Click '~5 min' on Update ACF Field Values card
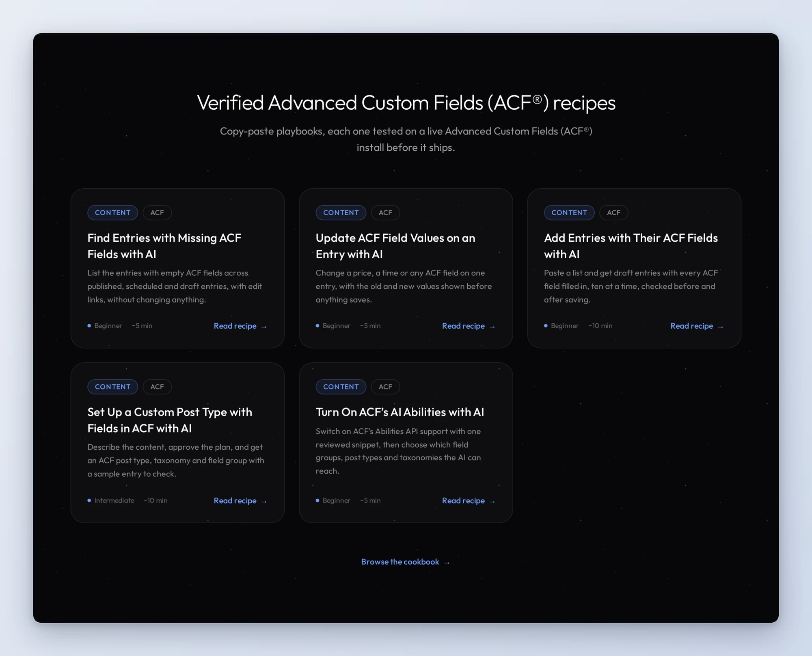Image resolution: width=812 pixels, height=656 pixels. (370, 326)
